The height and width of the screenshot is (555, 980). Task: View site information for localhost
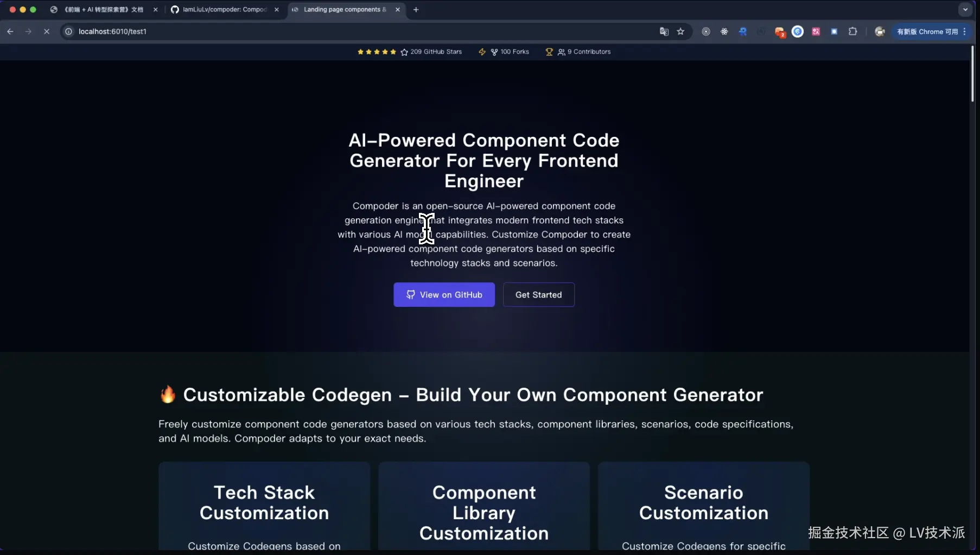pos(69,31)
